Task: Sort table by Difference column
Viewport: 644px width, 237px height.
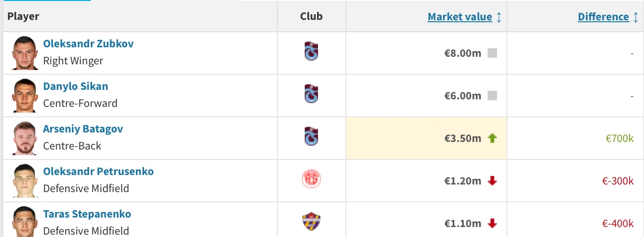Action: 603,17
